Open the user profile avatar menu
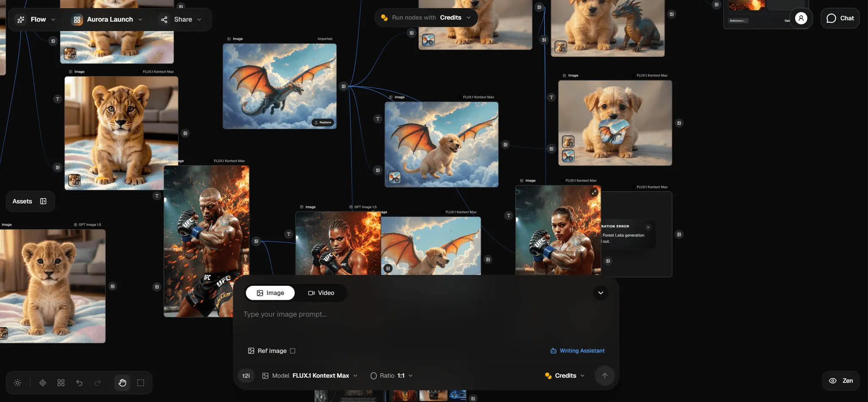Screen dimensions: 868x402 [x=801, y=18]
